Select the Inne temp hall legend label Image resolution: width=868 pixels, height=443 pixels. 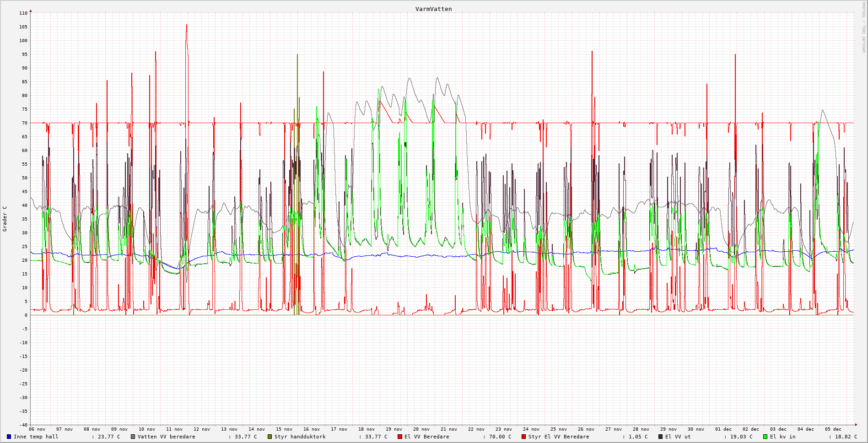pos(36,437)
